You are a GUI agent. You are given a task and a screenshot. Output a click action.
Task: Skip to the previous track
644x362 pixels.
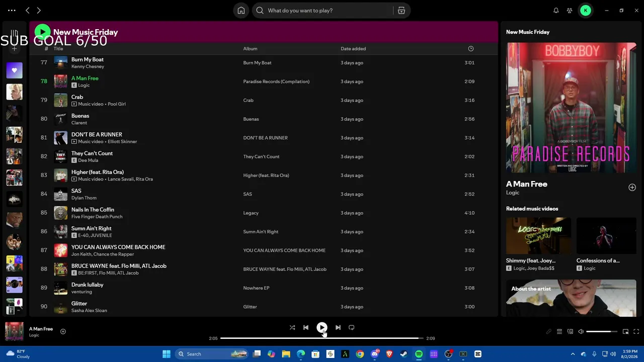click(306, 328)
